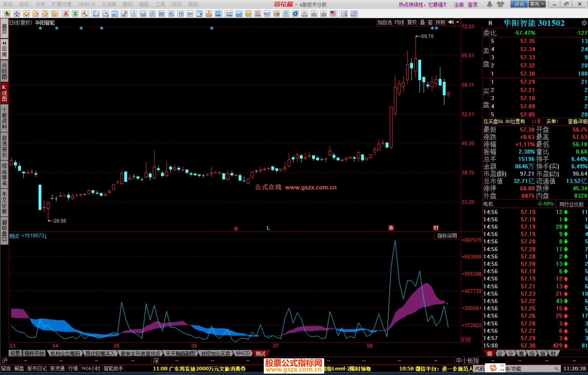The width and height of the screenshot is (588, 375).
Task: Toggle 叠 overlay chart button
Action: point(422,22)
